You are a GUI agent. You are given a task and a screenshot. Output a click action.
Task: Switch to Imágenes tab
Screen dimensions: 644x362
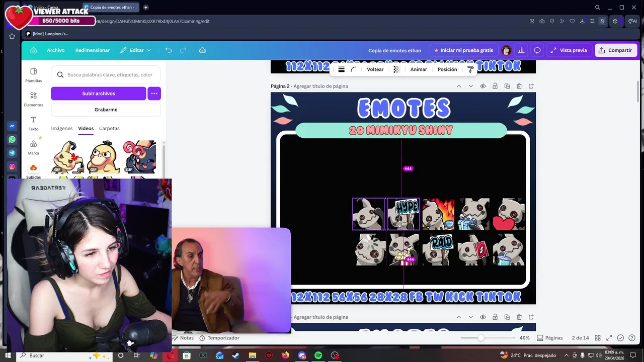coord(62,128)
